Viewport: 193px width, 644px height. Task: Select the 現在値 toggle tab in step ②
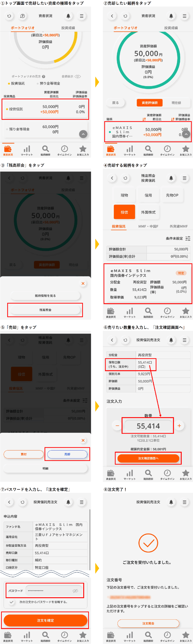coord(176,103)
